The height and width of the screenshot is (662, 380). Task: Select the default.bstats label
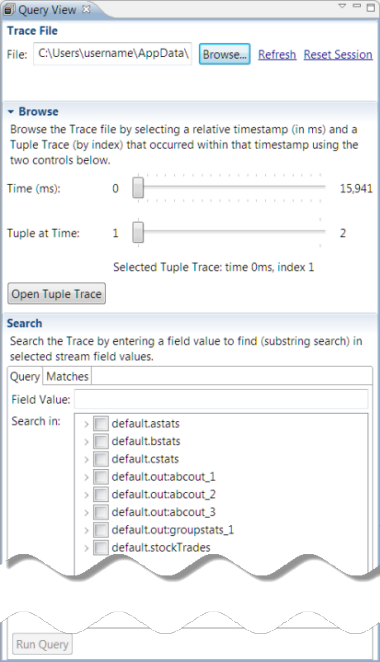[146, 441]
